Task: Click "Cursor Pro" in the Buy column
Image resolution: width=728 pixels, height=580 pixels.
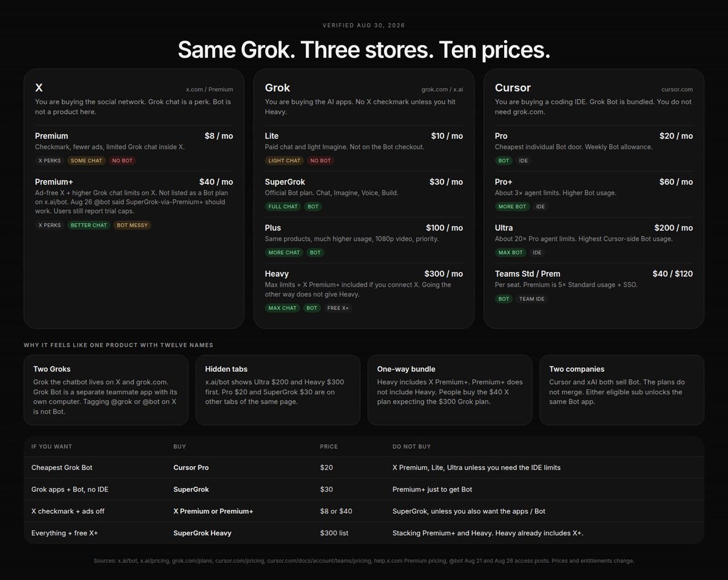Action: pyautogui.click(x=191, y=468)
